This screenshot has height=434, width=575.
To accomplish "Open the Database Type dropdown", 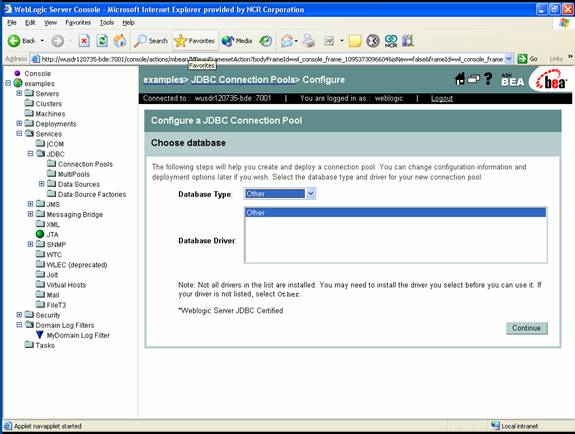I will [279, 194].
